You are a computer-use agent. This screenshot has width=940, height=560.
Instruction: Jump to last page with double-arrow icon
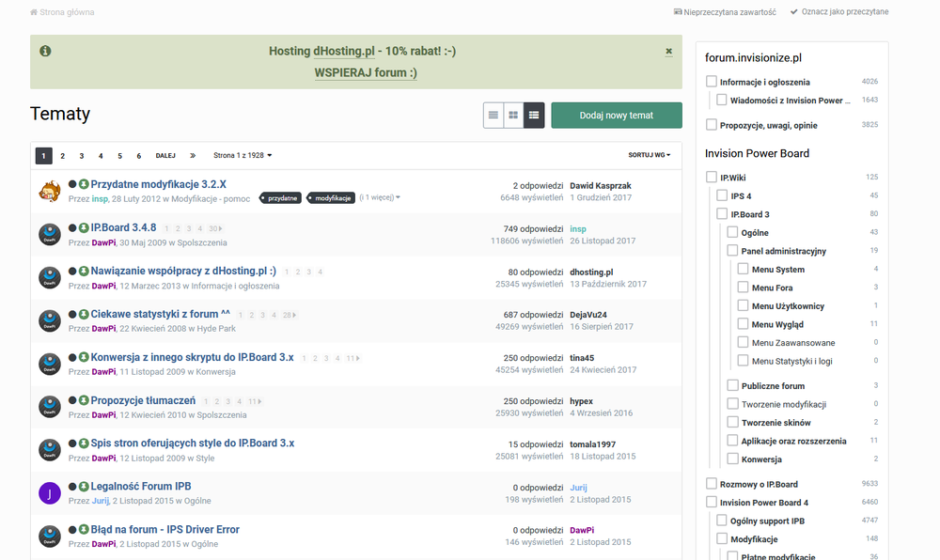point(193,156)
